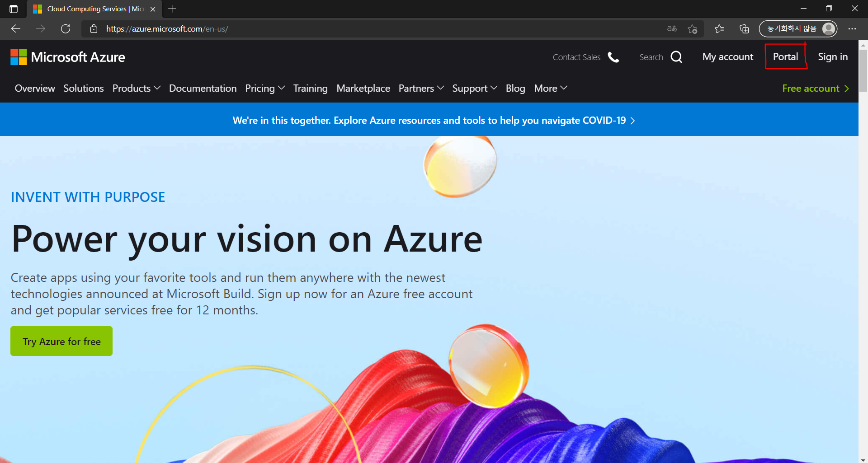Open the Collections icon
The height and width of the screenshot is (463, 868).
tap(744, 29)
